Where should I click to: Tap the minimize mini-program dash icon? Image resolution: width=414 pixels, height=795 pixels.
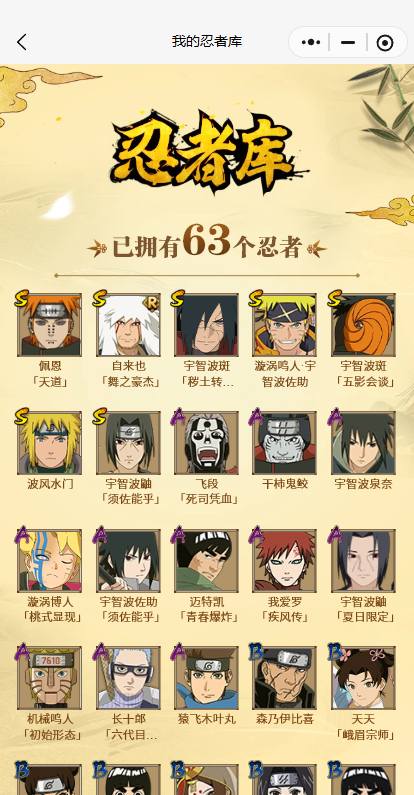pyautogui.click(x=348, y=42)
